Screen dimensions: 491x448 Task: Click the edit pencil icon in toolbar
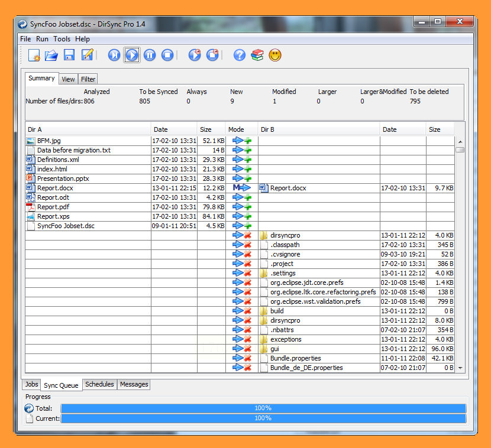click(x=88, y=56)
